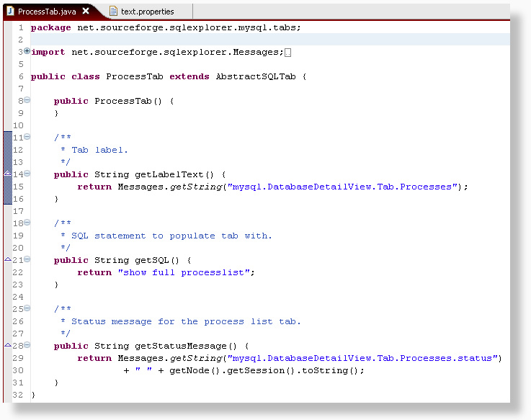Click the getLabelText method name

click(169, 174)
